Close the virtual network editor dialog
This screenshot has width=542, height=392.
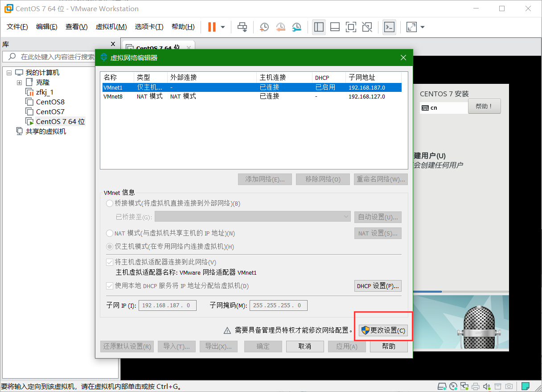point(403,58)
